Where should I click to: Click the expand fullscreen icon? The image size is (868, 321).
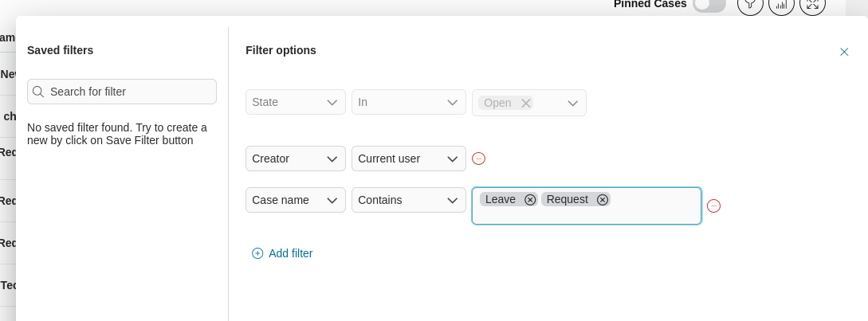click(812, 5)
